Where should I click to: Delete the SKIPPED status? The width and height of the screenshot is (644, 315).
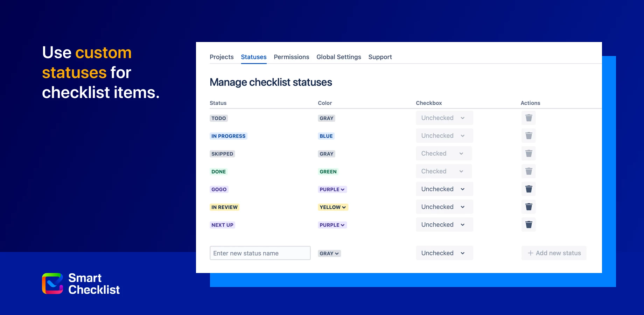point(528,153)
